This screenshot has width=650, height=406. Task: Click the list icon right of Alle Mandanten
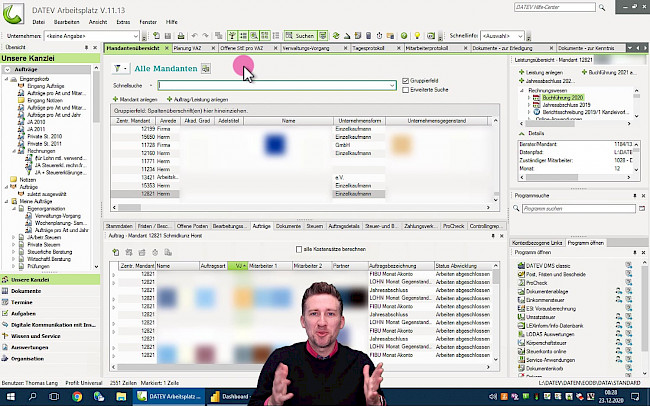(205, 68)
